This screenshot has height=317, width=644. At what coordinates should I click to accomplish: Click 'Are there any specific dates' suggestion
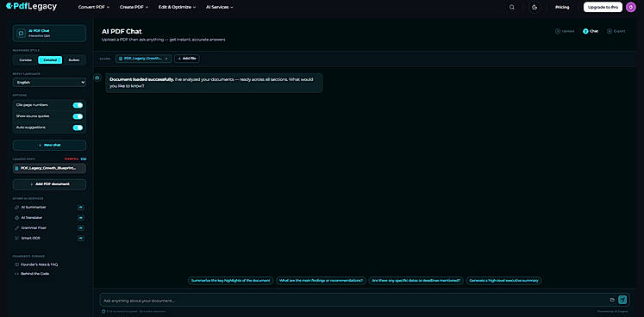pyautogui.click(x=416, y=281)
